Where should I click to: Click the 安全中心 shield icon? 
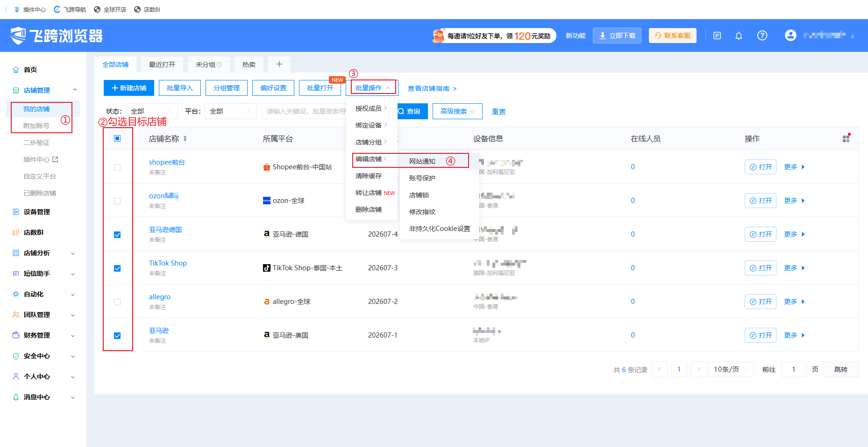pyautogui.click(x=16, y=356)
